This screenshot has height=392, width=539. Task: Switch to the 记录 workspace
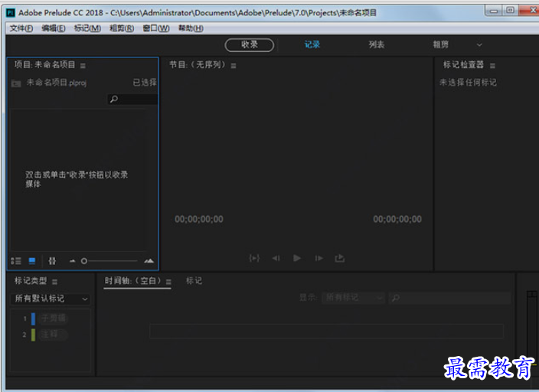pos(312,44)
